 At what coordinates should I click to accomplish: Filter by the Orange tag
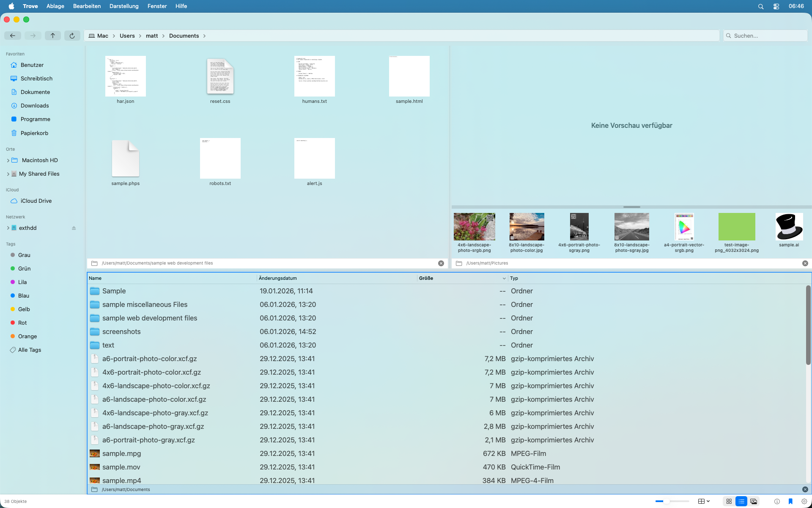click(27, 336)
